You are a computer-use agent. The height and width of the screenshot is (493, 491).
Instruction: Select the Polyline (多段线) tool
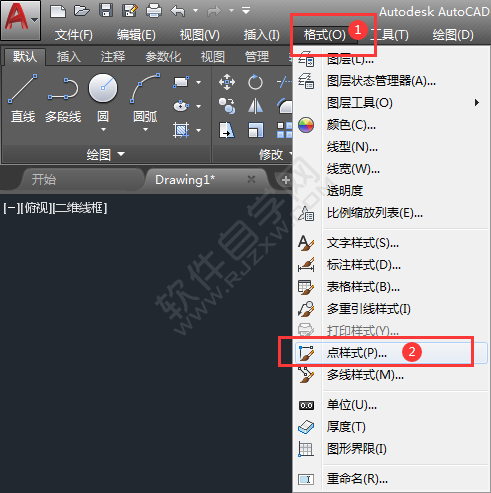[63, 99]
